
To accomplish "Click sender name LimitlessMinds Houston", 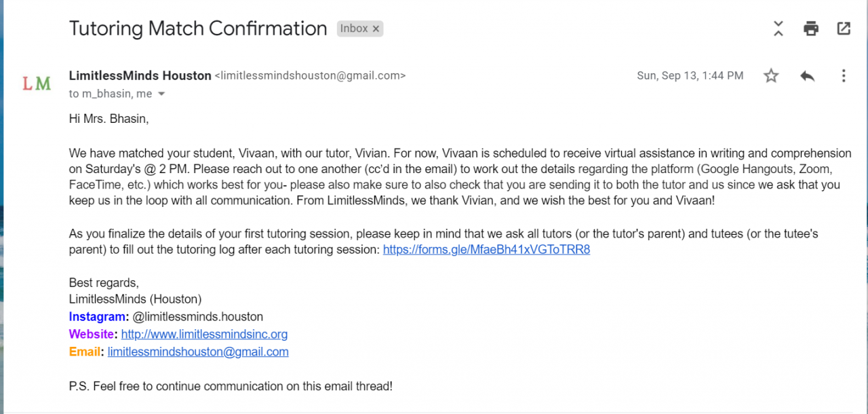I will (x=140, y=76).
